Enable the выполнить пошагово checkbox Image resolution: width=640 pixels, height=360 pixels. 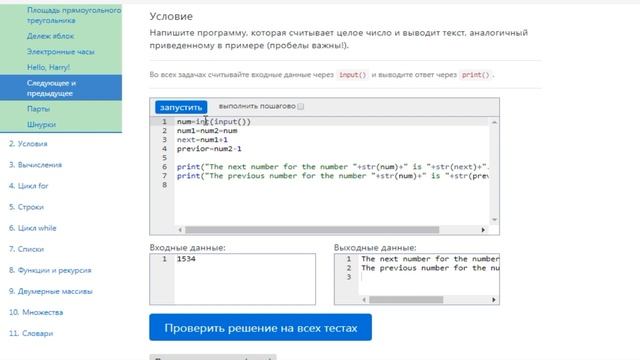(301, 107)
